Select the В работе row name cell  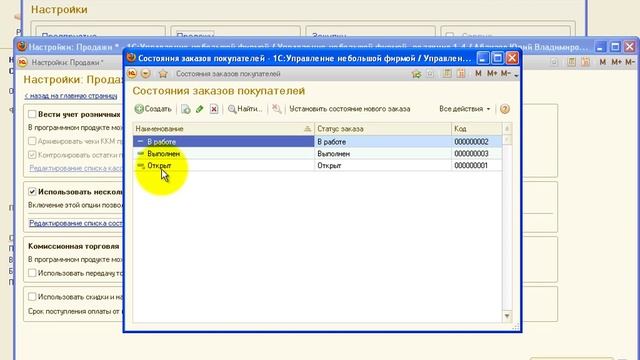point(223,142)
